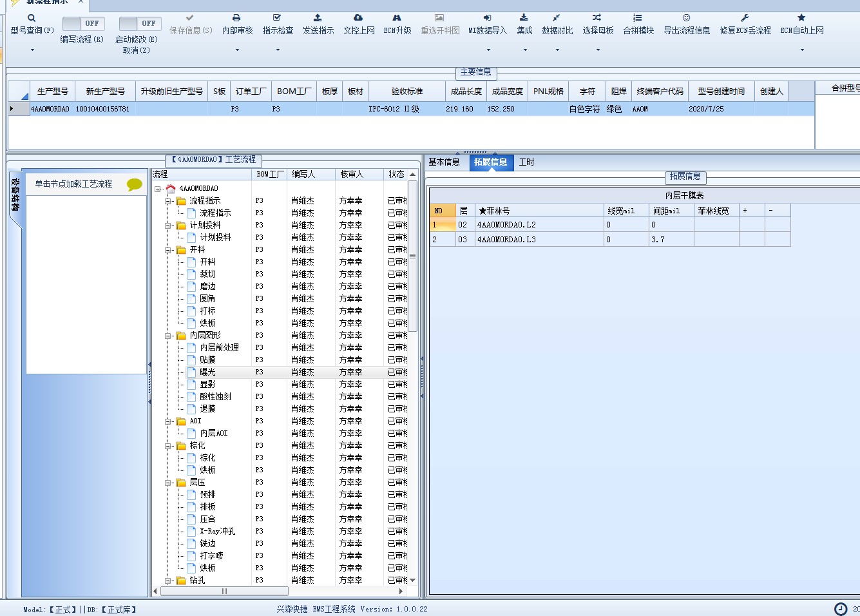
Task: Open the 选择母板 dropdown arrow
Action: pyautogui.click(x=598, y=50)
